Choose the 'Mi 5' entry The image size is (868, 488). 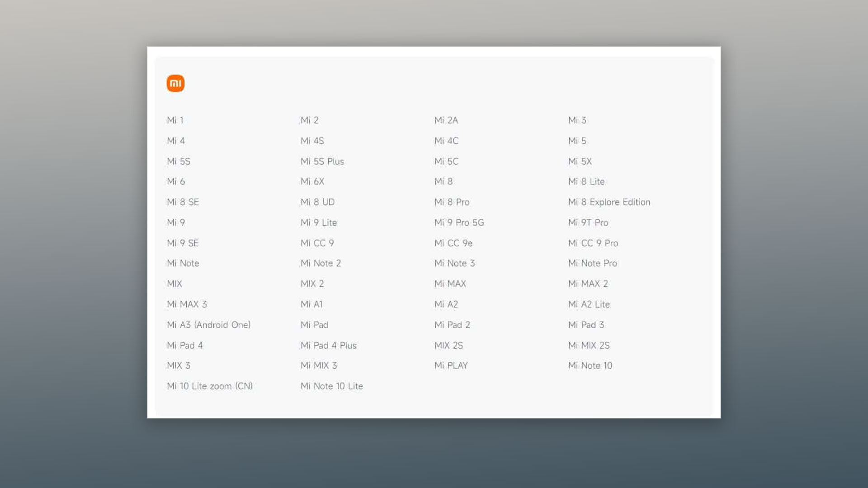click(577, 141)
